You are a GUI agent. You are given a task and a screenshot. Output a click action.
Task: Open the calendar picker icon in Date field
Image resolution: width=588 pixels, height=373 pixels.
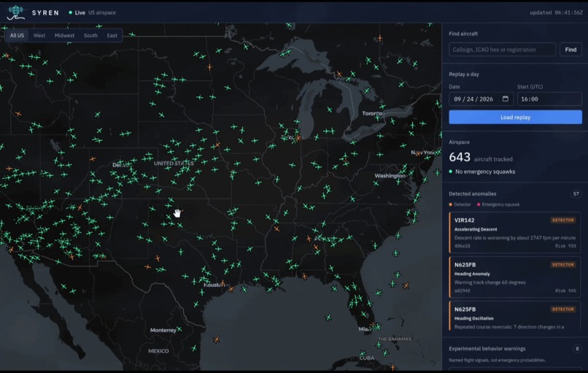tap(506, 99)
